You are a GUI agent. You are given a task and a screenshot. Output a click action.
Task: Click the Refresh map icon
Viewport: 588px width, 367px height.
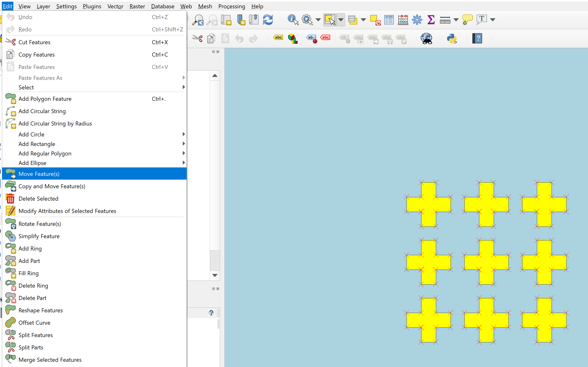coord(268,20)
